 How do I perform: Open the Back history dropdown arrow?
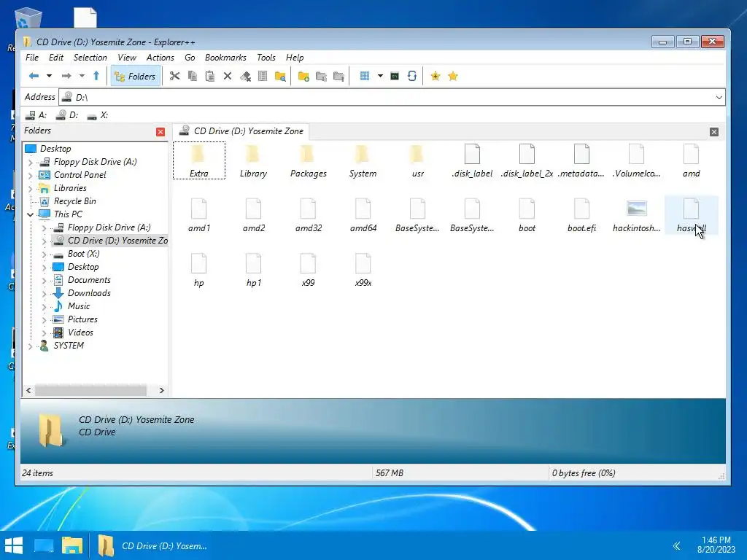(x=49, y=76)
